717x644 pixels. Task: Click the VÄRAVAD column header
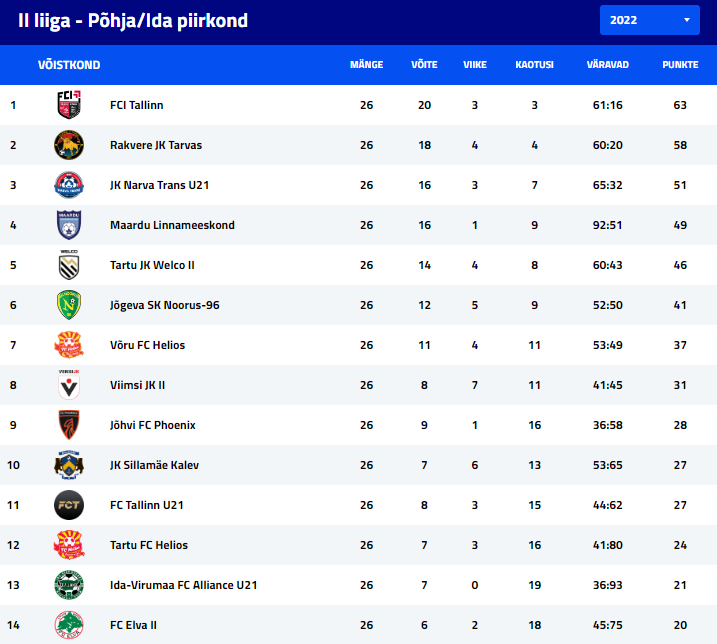click(x=607, y=65)
